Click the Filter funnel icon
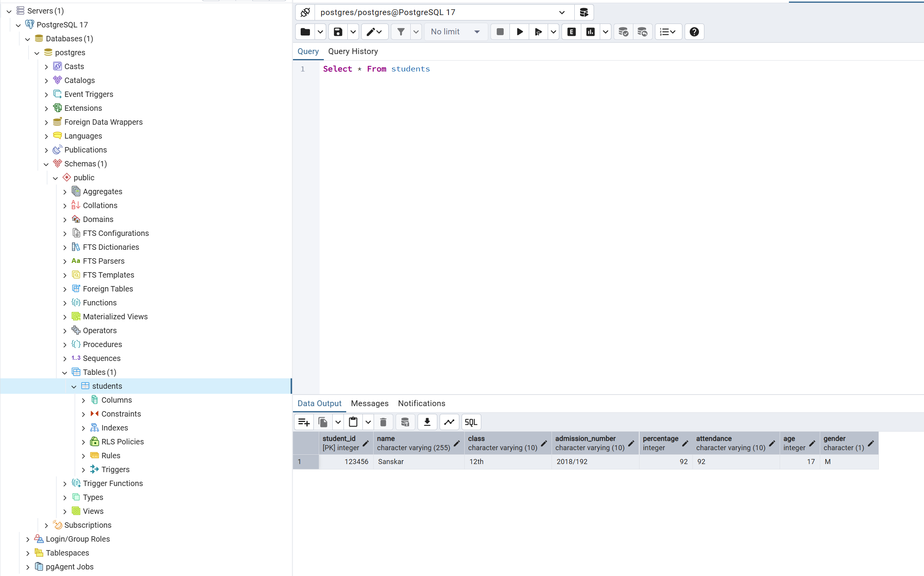924x576 pixels. click(401, 32)
